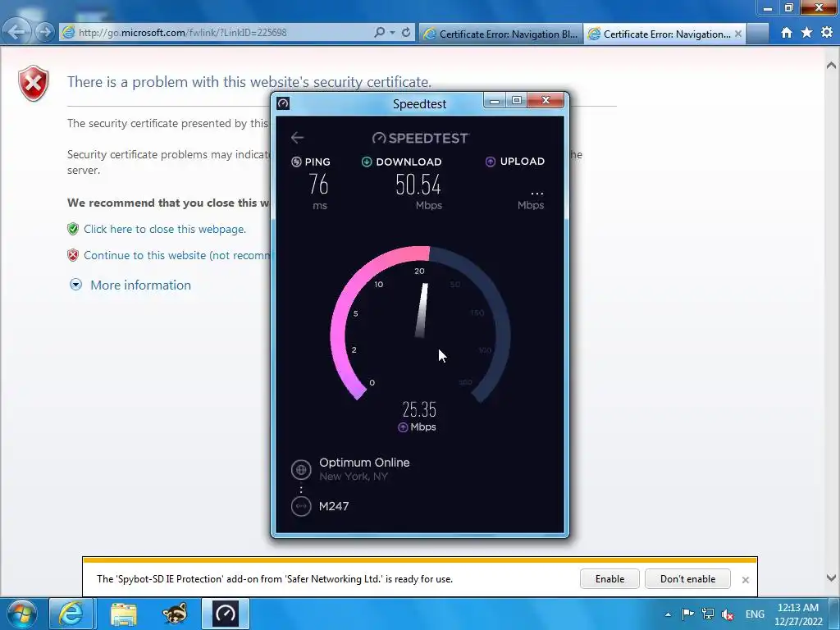The image size is (840, 630).
Task: Minimize the Speedtest window
Action: tap(495, 100)
